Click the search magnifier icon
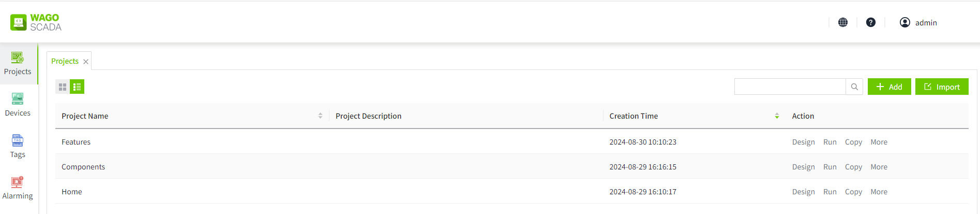Image resolution: width=980 pixels, height=214 pixels. pyautogui.click(x=854, y=87)
